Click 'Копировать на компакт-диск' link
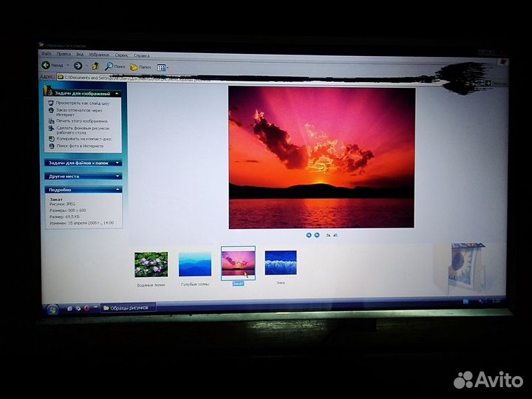Screen dimensions: 532x399 coord(84,139)
